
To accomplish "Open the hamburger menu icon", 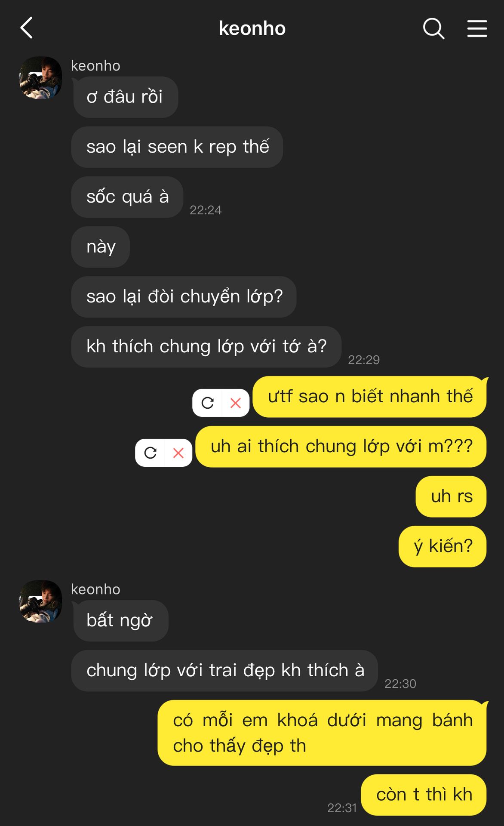I will (x=477, y=28).
